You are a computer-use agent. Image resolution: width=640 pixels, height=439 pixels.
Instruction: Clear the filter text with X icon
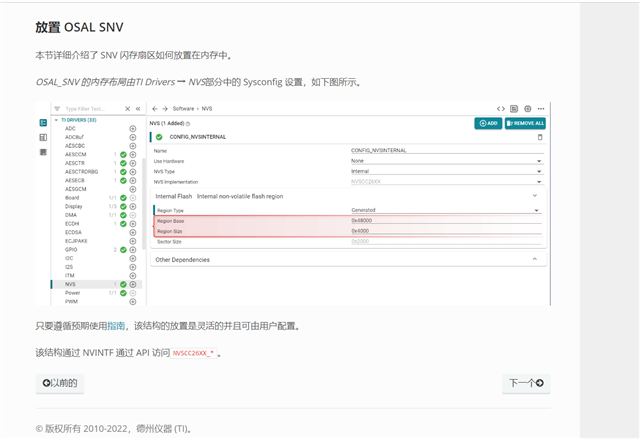[x=127, y=109]
